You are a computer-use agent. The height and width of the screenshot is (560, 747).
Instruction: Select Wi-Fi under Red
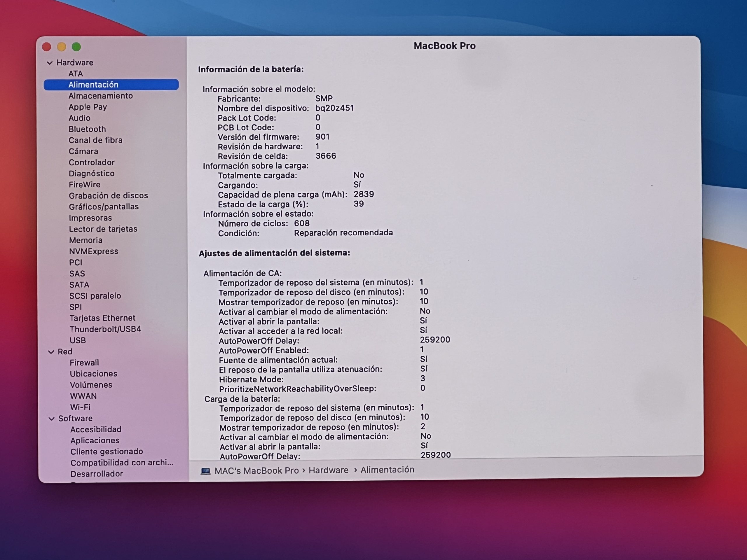(80, 407)
